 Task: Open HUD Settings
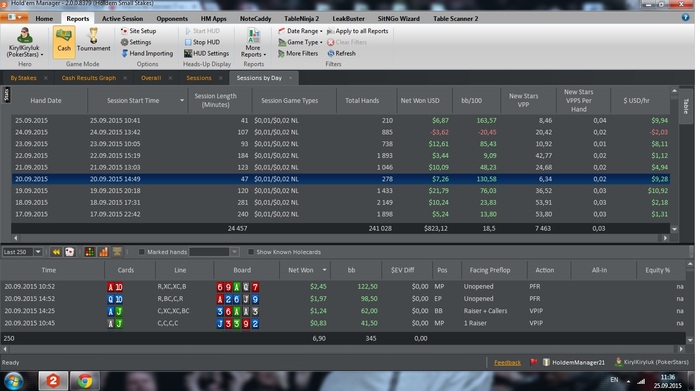click(206, 53)
